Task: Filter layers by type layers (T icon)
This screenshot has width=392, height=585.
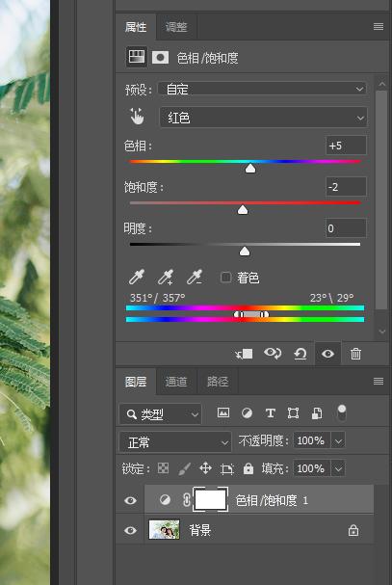Action: pyautogui.click(x=270, y=413)
